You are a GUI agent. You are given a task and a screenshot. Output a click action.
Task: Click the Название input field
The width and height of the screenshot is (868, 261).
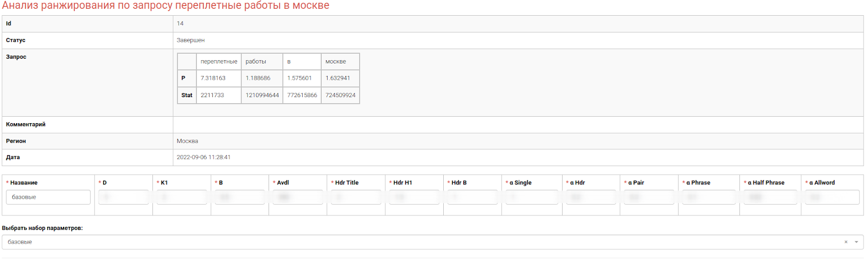click(48, 197)
